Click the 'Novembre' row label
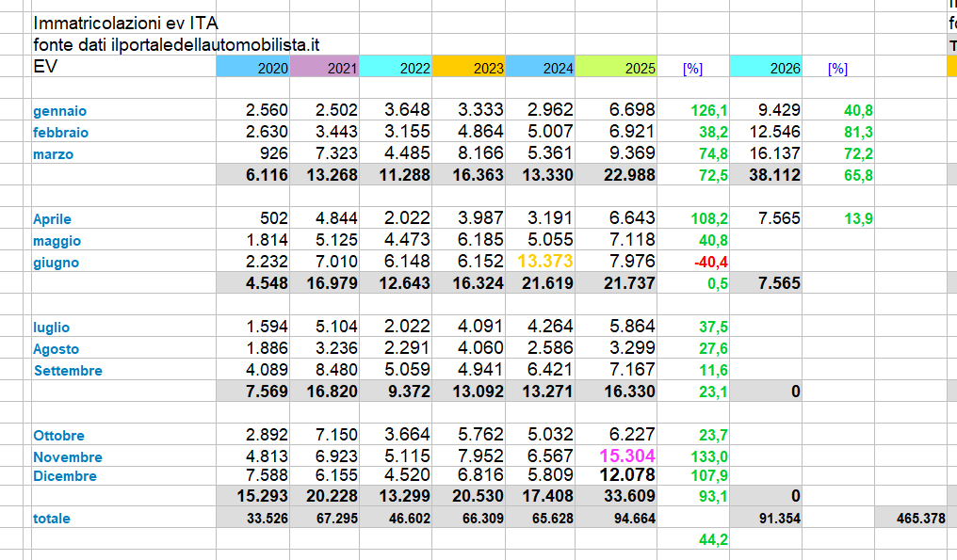957x560 pixels. [x=68, y=456]
